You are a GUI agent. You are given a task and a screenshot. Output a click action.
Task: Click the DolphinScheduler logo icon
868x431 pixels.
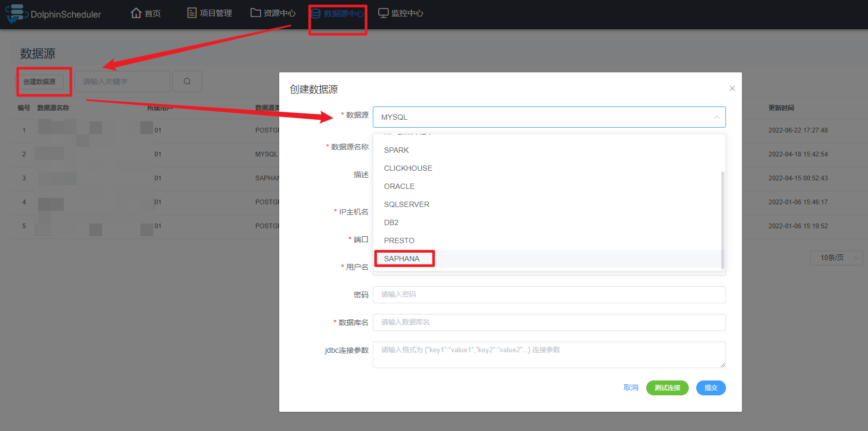(x=16, y=14)
